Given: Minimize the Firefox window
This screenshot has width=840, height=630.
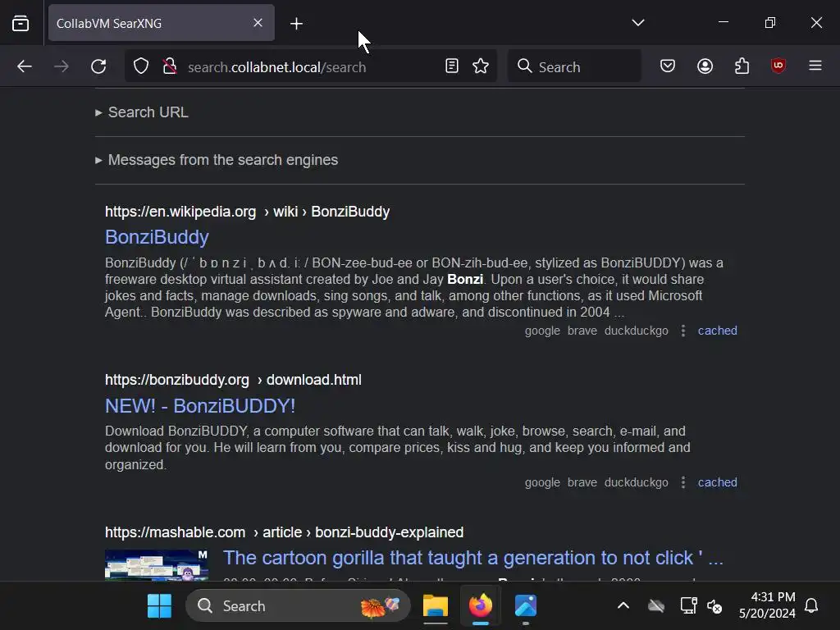Looking at the screenshot, I should tap(724, 22).
